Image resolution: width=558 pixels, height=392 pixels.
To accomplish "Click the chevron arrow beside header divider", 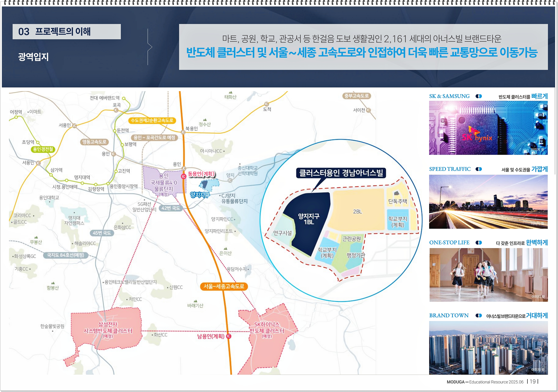I will (150, 47).
